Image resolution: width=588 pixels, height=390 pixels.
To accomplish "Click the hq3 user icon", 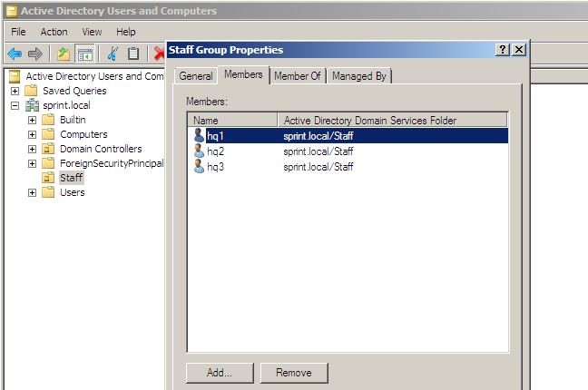I will 199,166.
